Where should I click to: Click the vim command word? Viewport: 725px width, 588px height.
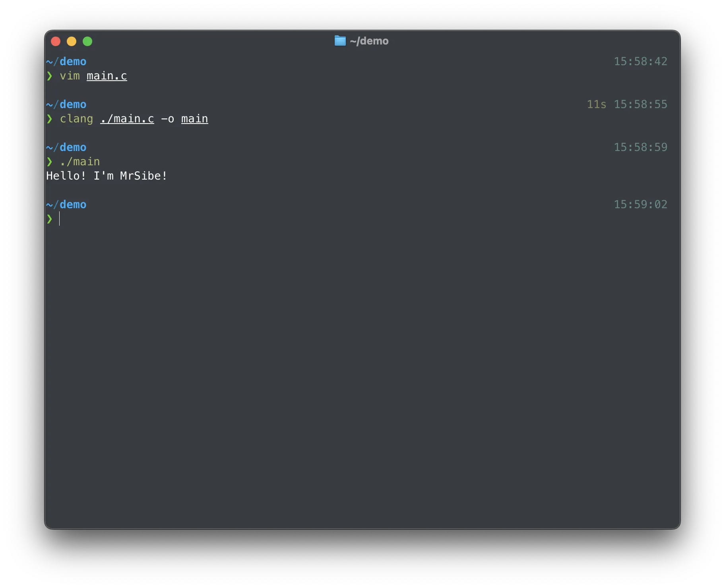tap(70, 76)
